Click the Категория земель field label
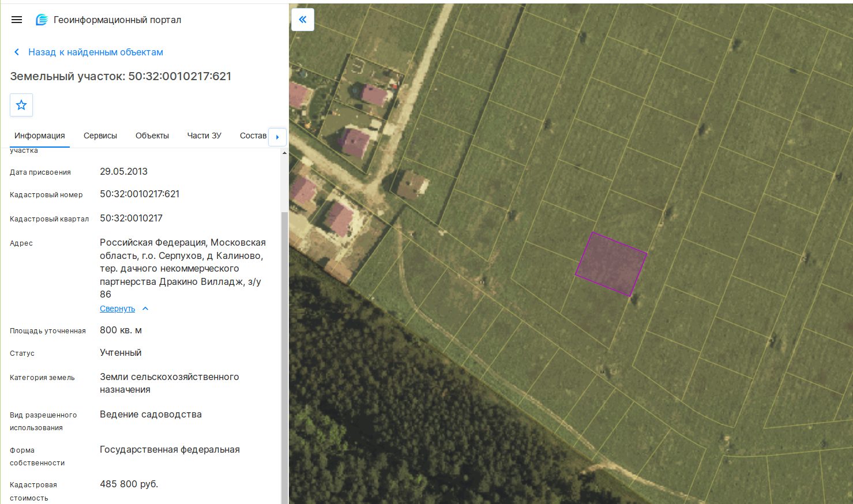853x504 pixels. click(x=42, y=378)
